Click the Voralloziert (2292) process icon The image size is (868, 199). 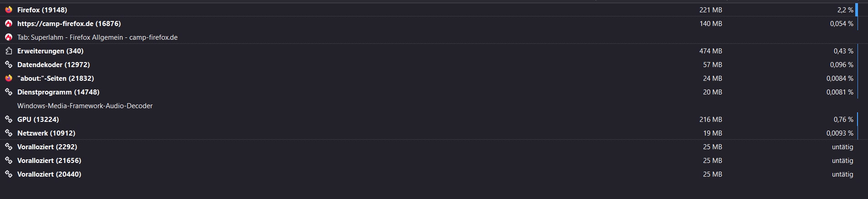(x=8, y=147)
